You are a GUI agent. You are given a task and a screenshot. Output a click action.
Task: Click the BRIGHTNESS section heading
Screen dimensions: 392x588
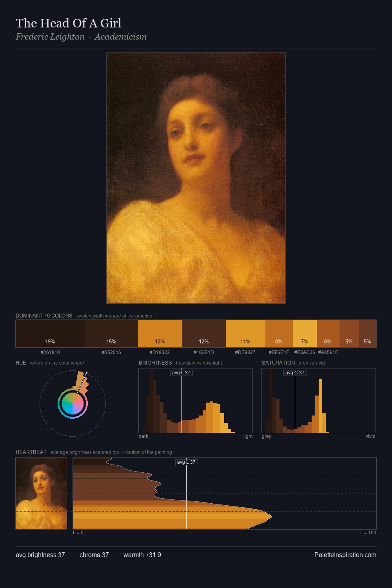155,363
